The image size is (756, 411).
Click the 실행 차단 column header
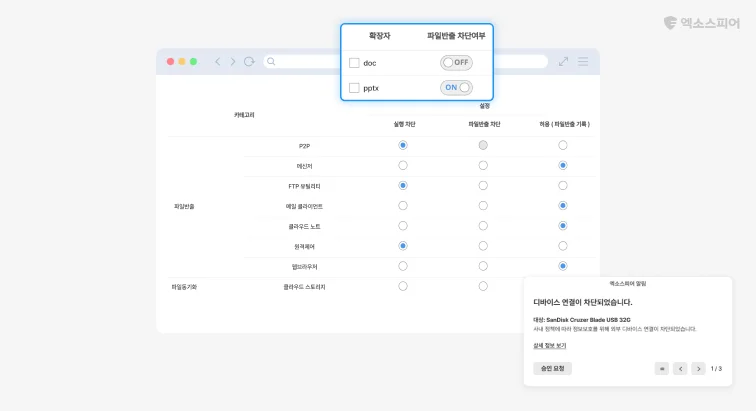point(404,124)
